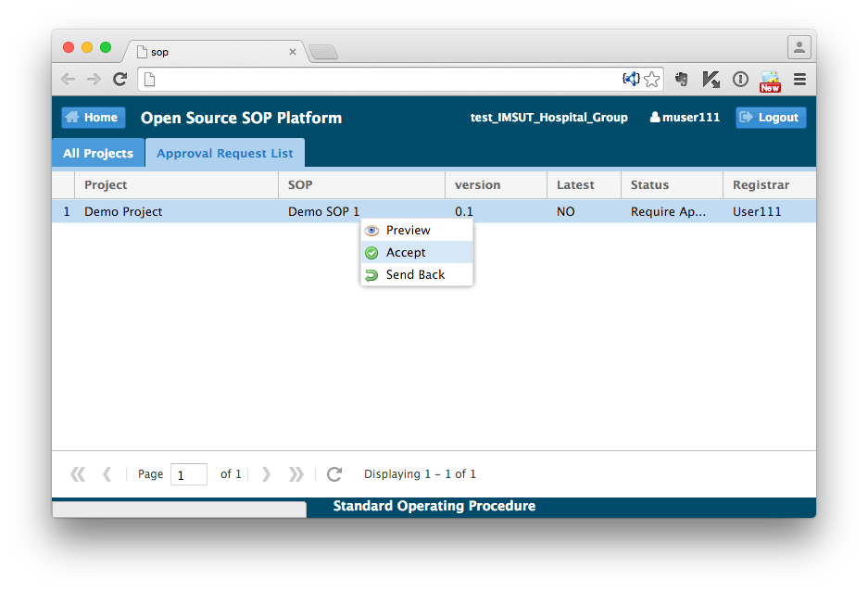Open a new browser tab
The height and width of the screenshot is (592, 868).
point(323,52)
